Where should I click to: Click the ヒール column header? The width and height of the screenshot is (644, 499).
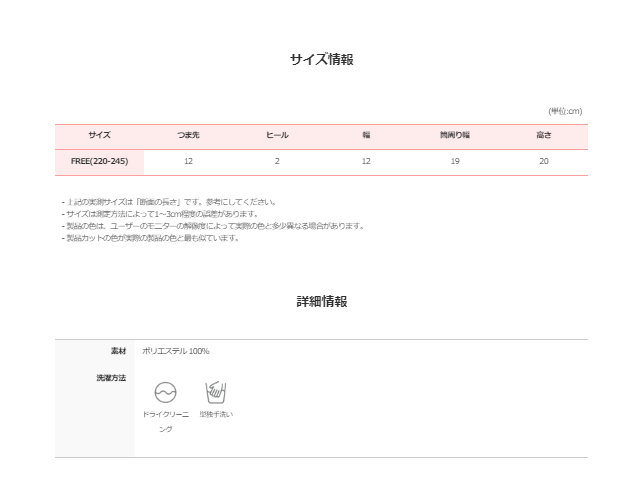(277, 135)
